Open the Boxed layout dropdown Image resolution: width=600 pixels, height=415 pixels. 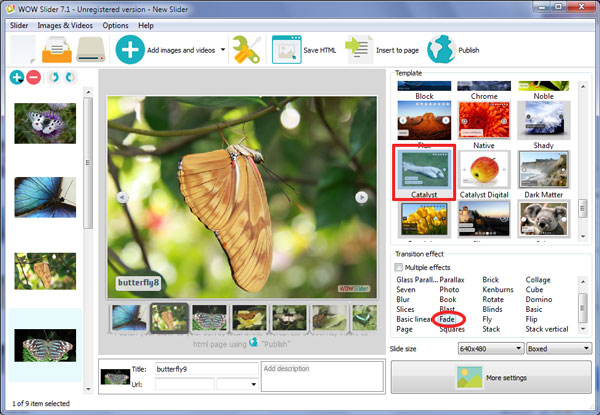(559, 348)
